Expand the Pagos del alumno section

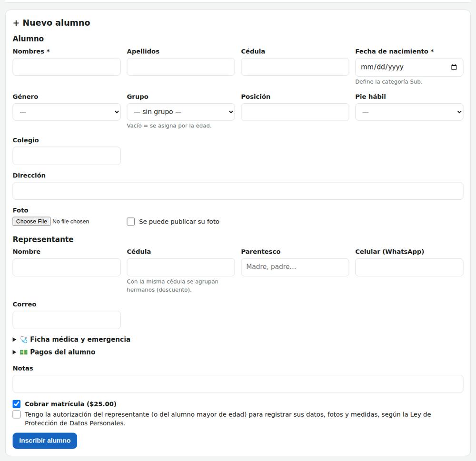tap(54, 352)
